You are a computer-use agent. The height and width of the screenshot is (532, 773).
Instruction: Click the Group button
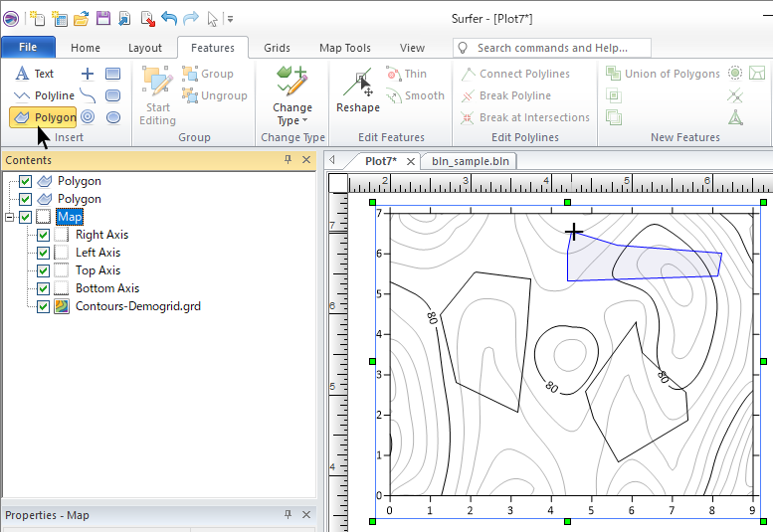[208, 74]
